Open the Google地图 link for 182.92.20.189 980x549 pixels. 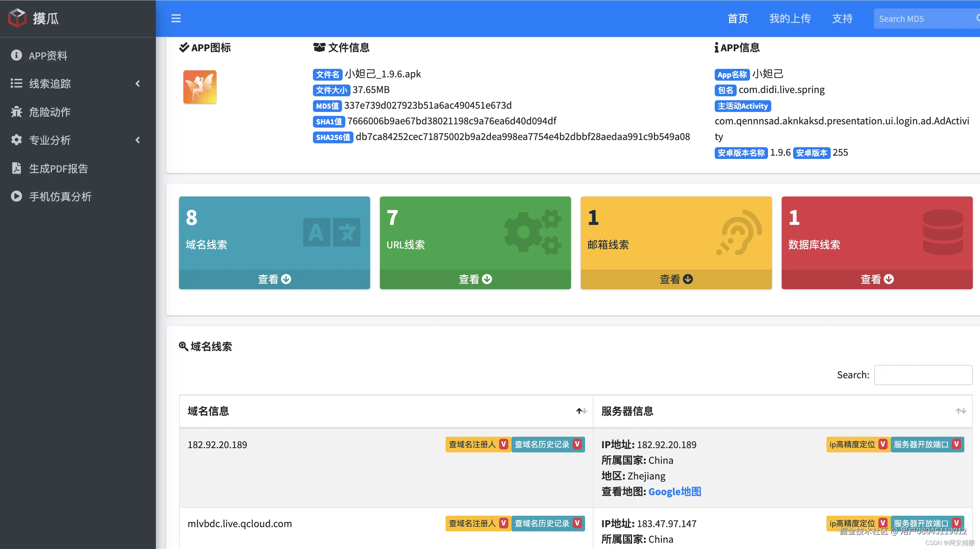click(x=675, y=492)
